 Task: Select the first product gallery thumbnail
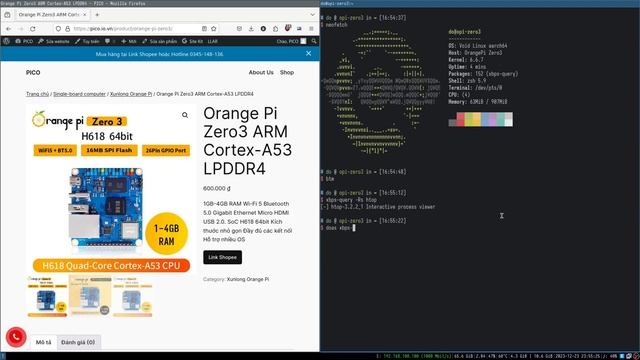47,297
